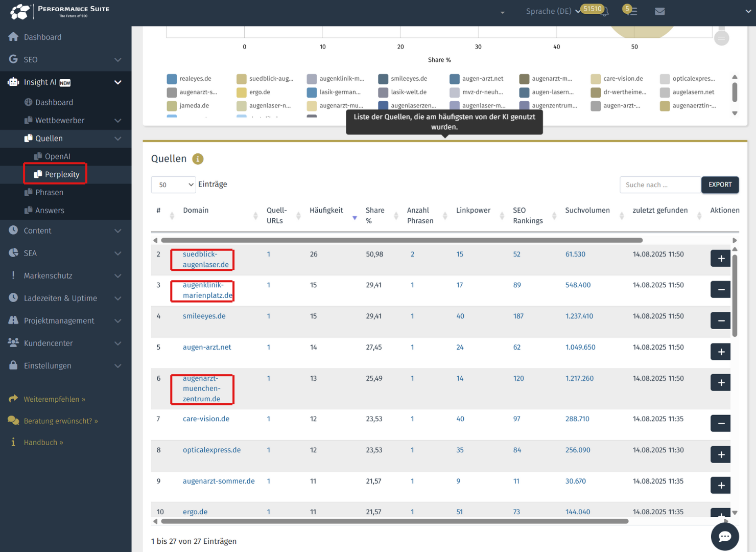The width and height of the screenshot is (756, 552).
Task: Click the Insight AI robot icon
Action: 13,82
